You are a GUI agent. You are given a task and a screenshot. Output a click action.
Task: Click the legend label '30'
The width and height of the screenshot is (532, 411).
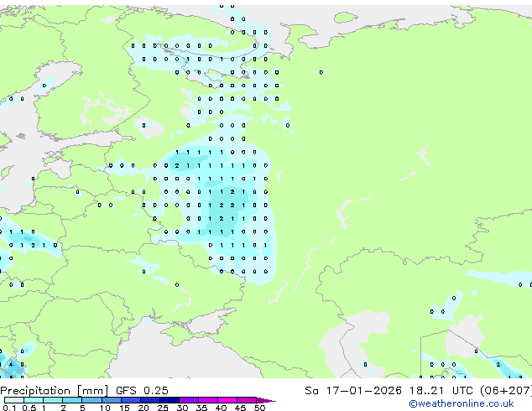[x=182, y=408]
